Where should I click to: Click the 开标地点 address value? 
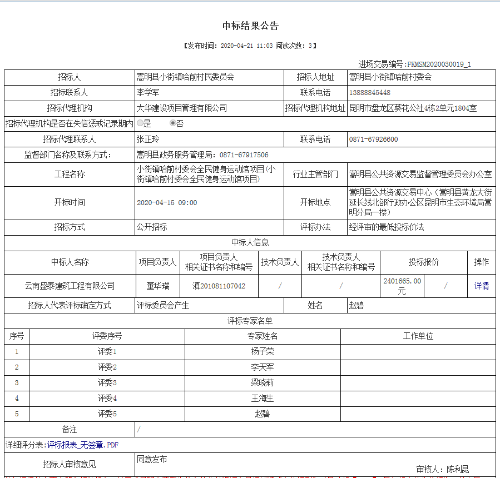(420, 202)
